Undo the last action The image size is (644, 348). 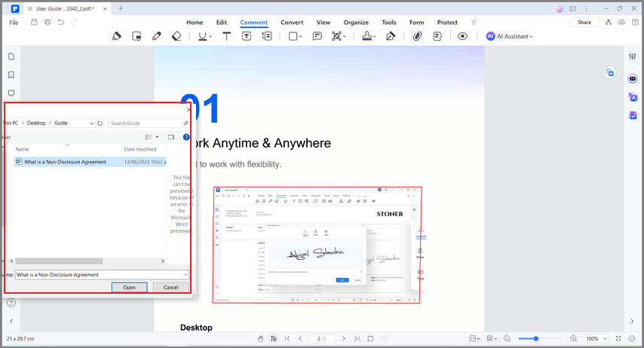click(61, 22)
